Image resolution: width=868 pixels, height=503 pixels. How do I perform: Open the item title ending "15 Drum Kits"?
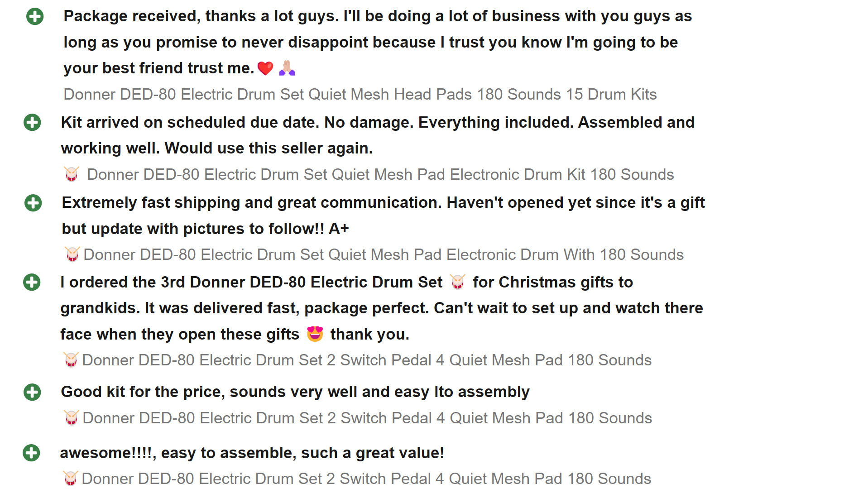pos(360,94)
